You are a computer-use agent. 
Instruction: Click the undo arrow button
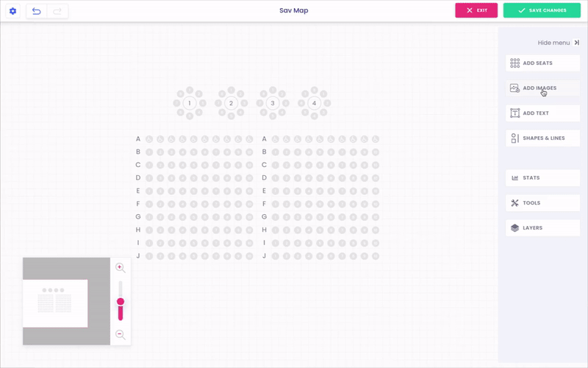click(37, 11)
